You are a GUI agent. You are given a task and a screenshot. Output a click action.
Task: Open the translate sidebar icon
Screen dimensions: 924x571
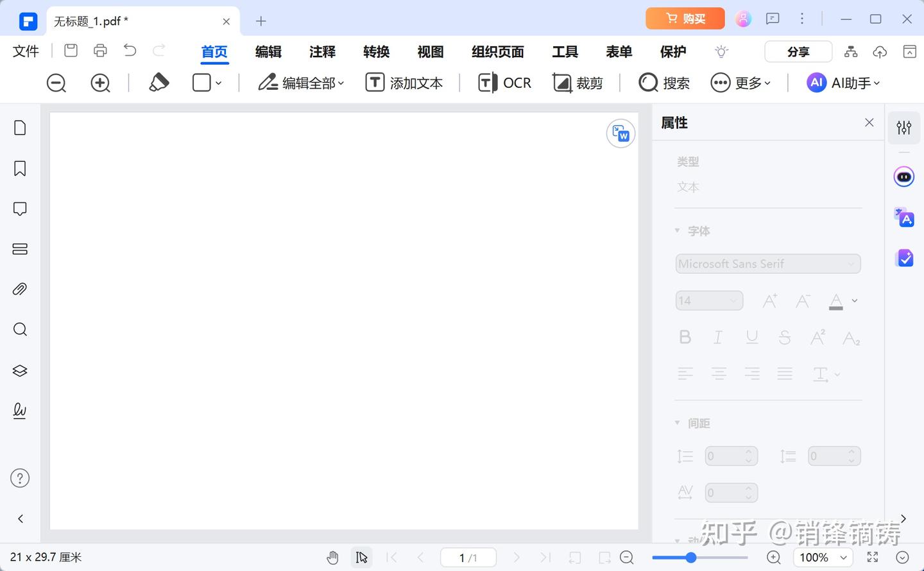click(x=904, y=217)
